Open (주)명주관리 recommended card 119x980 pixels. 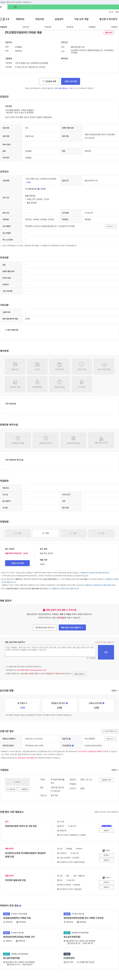click(x=90, y=959)
